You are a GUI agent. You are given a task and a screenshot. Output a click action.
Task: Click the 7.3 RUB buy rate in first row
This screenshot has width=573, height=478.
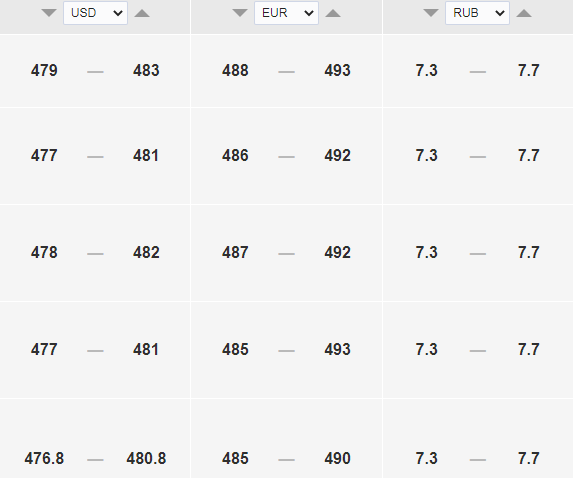point(426,70)
